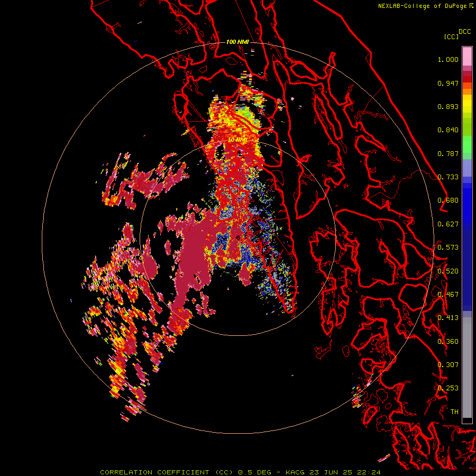The width and height of the screenshot is (476, 476).
Task: Click the 0.627 color scale value
Action: pyautogui.click(x=448, y=224)
